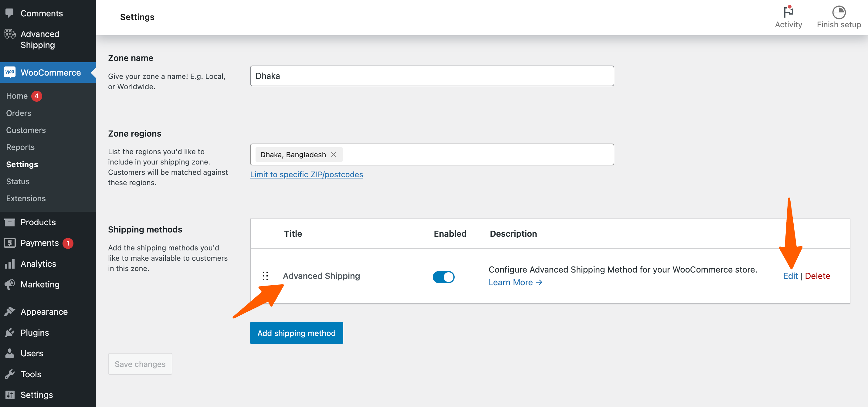Click Add shipping method button
This screenshot has width=868, height=407.
pyautogui.click(x=296, y=333)
